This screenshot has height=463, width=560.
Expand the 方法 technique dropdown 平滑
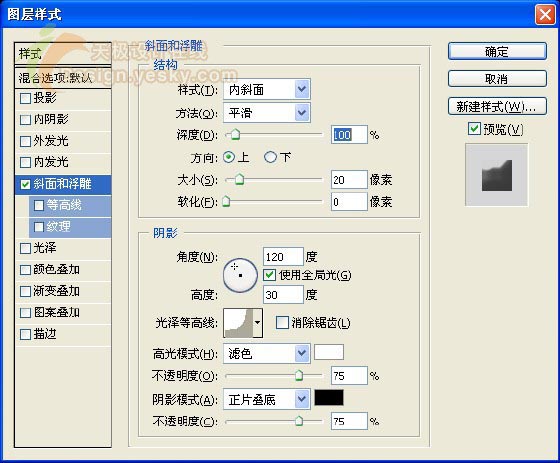267,113
